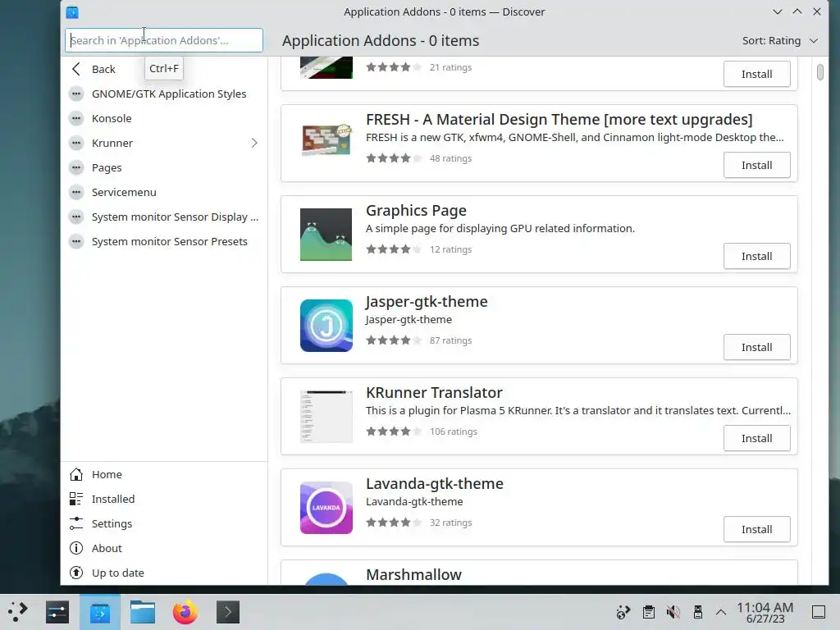The image size is (840, 630).
Task: Click the star rating of Graphics Page
Action: tap(394, 249)
